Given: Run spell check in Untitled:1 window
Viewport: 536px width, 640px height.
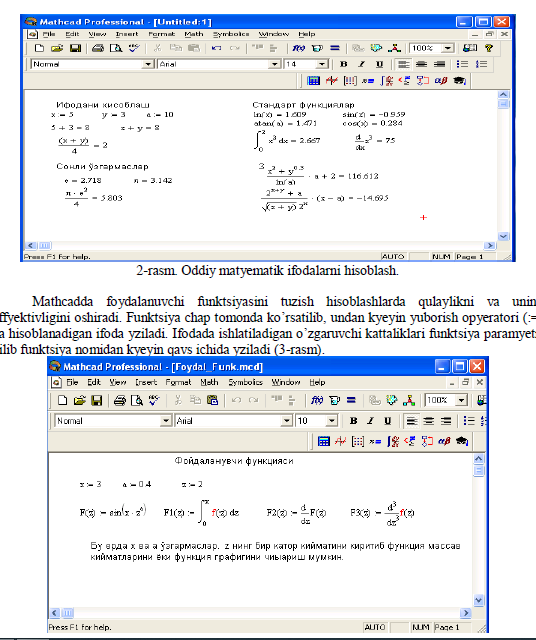Looking at the screenshot, I should click(134, 48).
